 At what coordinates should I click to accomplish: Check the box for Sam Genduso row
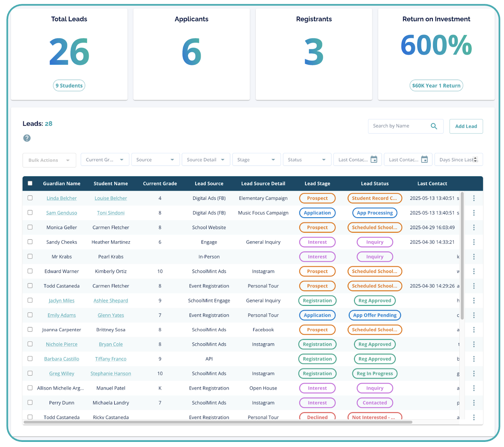tap(30, 212)
